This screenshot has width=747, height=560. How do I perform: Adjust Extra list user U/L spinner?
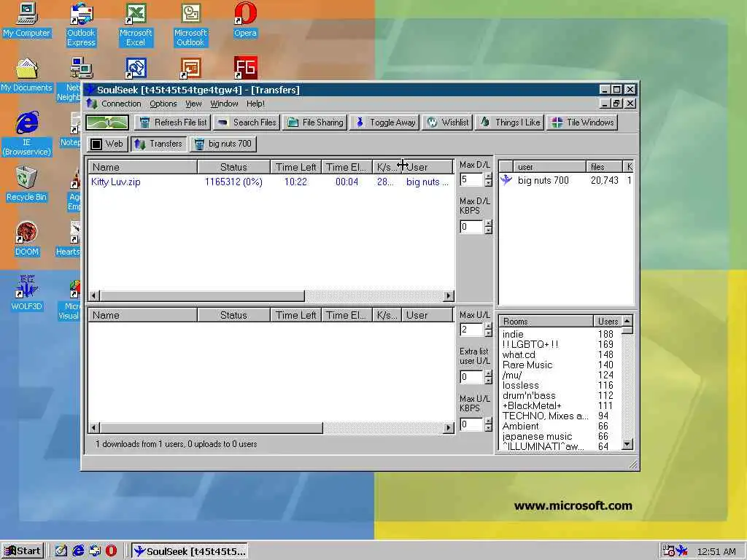coord(488,377)
